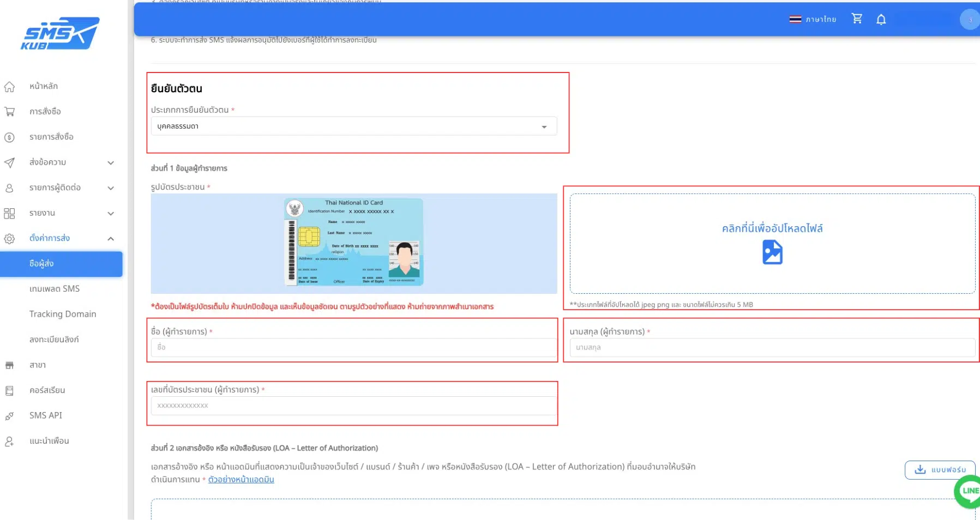Open การสั่งซื้อ menu item
Viewport: 980px width, 520px height.
pos(45,112)
